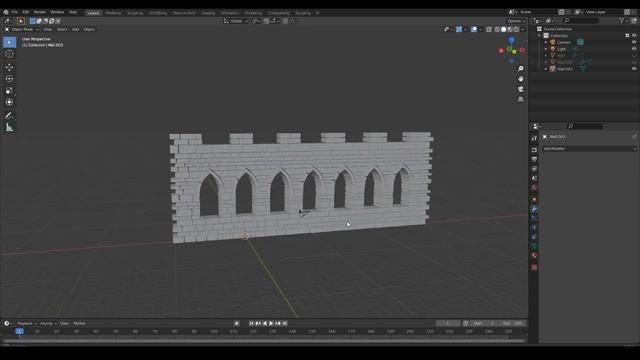640x360 pixels.
Task: Click the Blender logo icon
Action: 6,12
